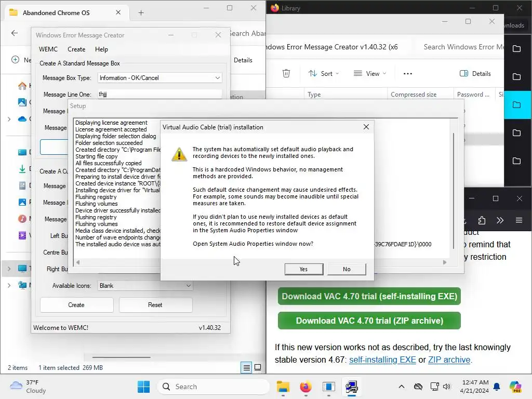Click Download VAC 4.70 trial self-installing EXE

369,296
